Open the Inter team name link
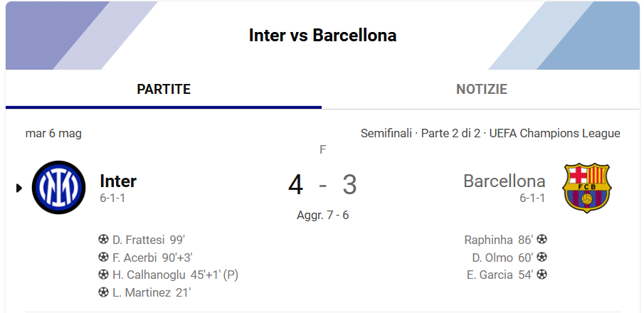 [x=118, y=181]
